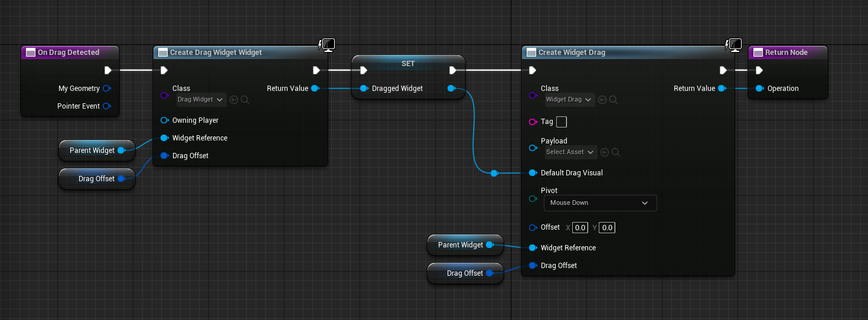Click the Default Drag Visual input pin
This screenshot has width=868, height=320.
click(533, 173)
